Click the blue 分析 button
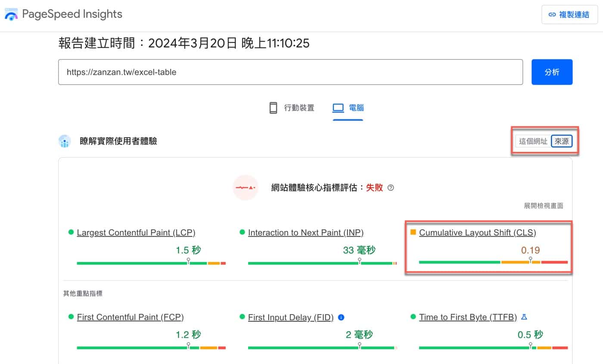603x364 pixels. point(552,72)
